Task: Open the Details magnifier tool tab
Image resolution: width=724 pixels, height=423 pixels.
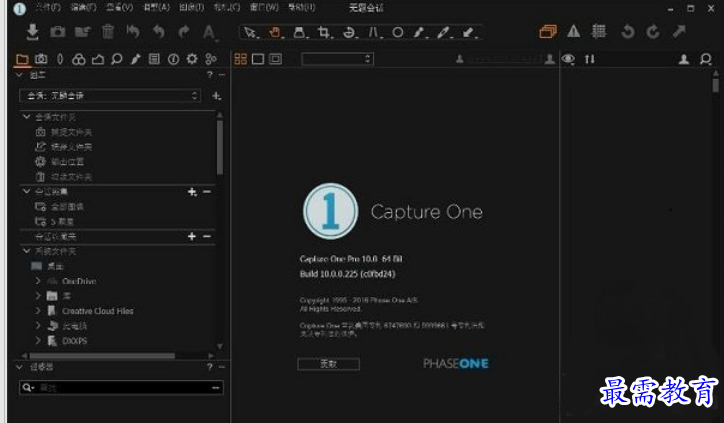Action: pyautogui.click(x=117, y=59)
